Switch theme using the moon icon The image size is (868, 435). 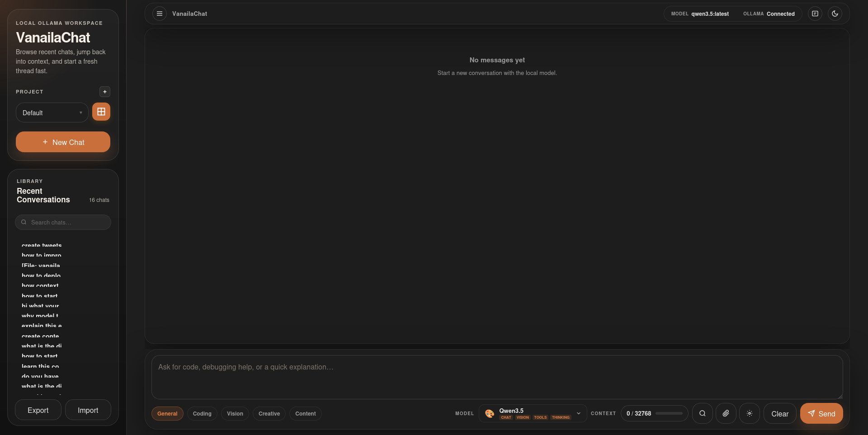[x=835, y=14]
